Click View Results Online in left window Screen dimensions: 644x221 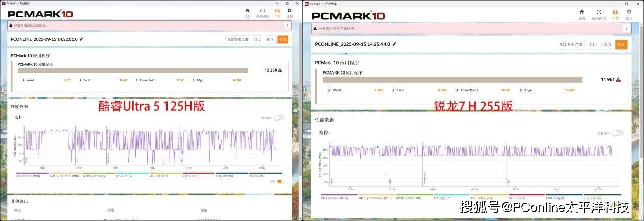tap(238, 39)
